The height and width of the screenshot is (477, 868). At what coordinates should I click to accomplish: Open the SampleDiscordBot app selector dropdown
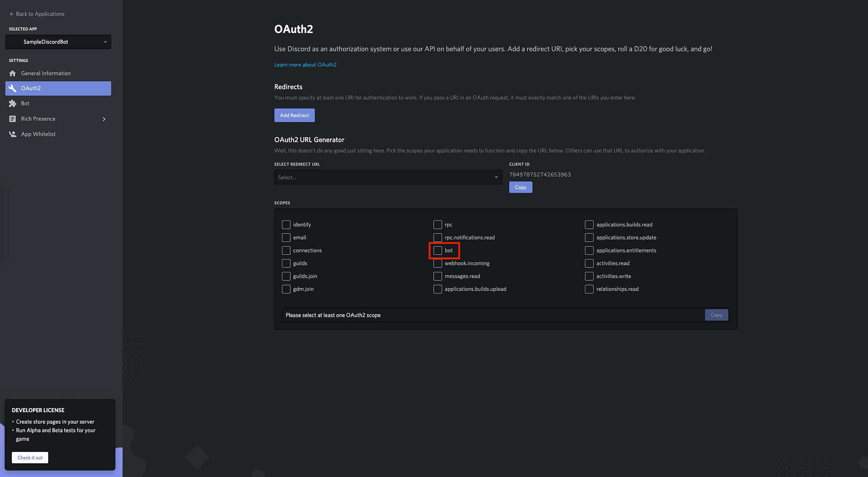point(58,42)
